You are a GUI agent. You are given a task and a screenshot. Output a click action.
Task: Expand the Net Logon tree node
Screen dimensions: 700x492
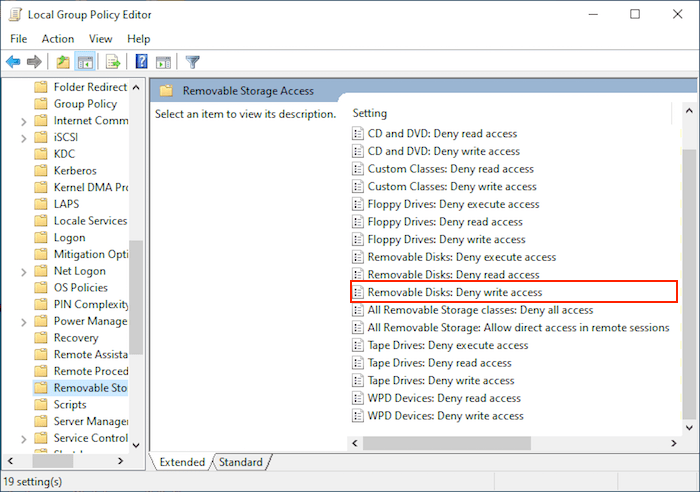coord(24,272)
